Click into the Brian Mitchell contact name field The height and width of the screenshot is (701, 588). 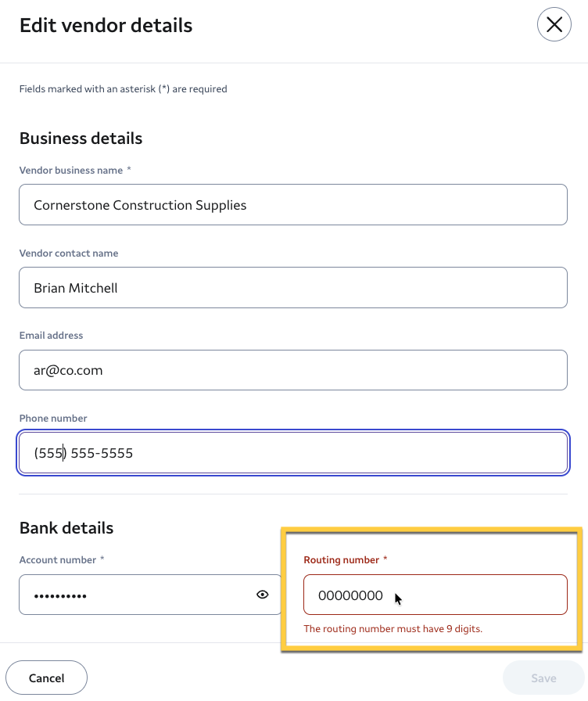coord(293,287)
